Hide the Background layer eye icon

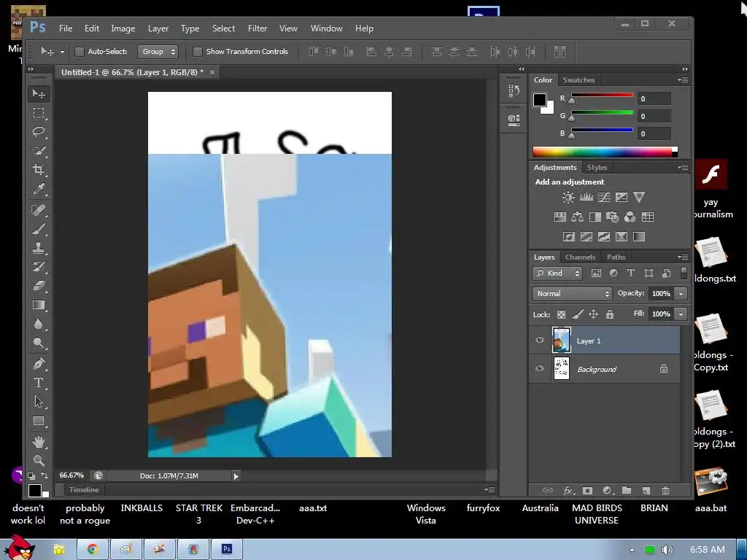pos(539,368)
